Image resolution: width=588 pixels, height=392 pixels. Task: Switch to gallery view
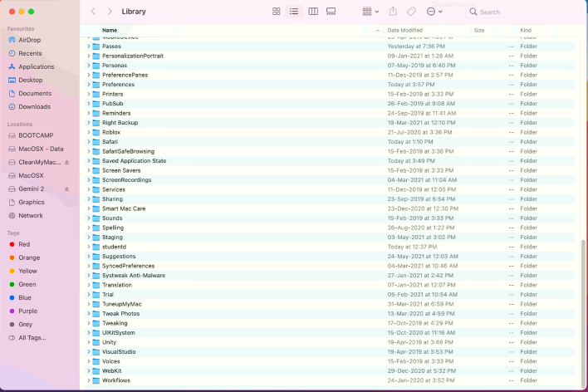pos(331,12)
